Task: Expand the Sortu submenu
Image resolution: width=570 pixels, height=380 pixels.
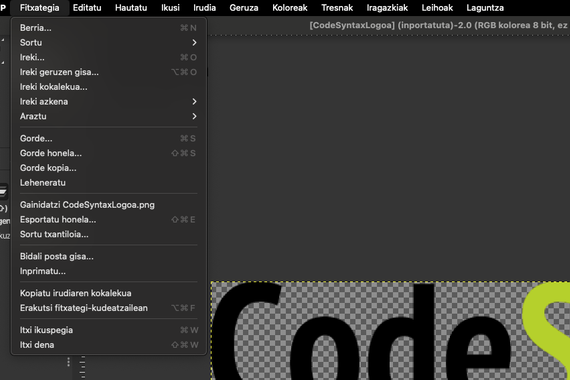Action: point(109,43)
